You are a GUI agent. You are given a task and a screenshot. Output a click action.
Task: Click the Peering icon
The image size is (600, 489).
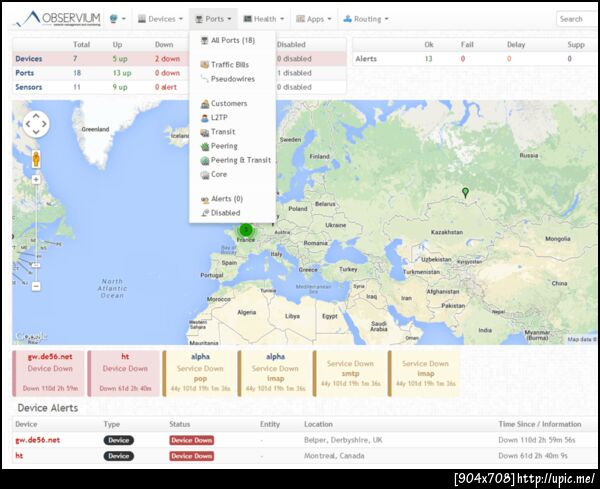205,146
